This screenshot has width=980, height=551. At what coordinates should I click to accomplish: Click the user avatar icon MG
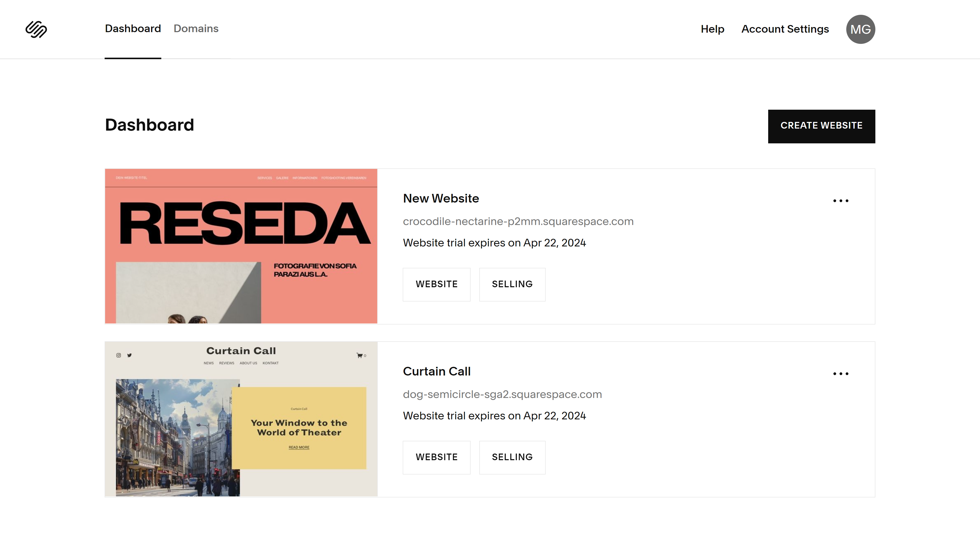point(860,29)
